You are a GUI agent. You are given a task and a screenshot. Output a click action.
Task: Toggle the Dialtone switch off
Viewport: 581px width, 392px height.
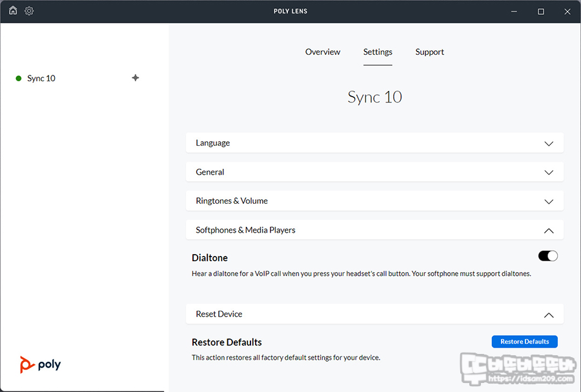pos(547,256)
